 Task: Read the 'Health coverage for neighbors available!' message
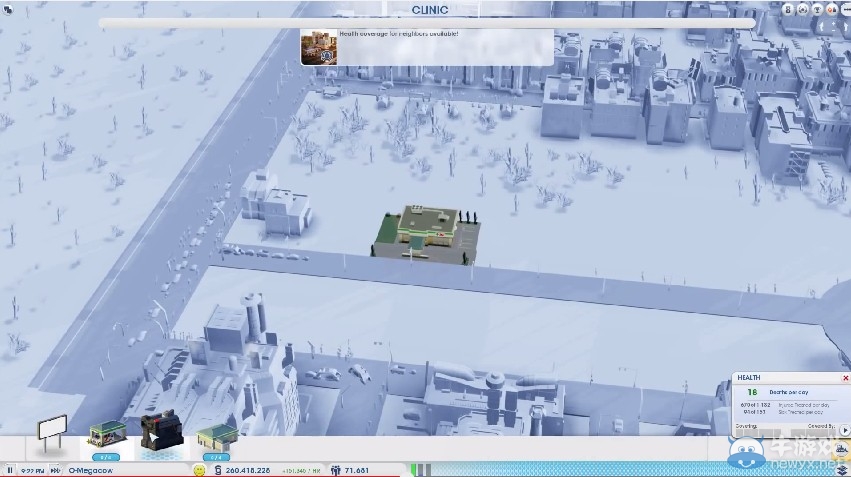point(398,34)
